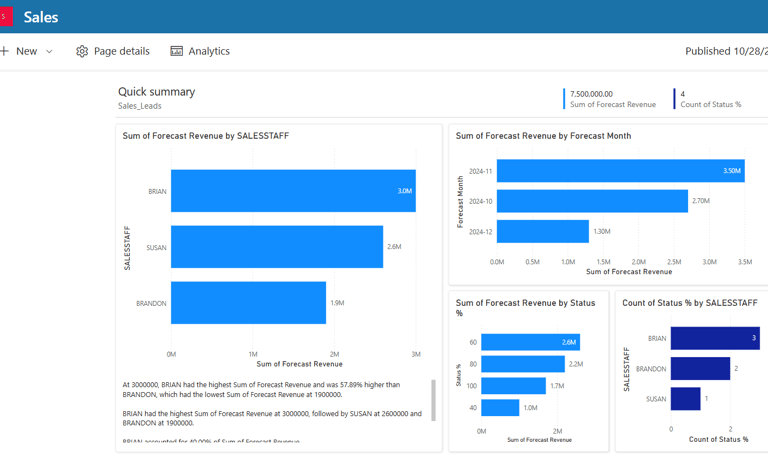Click the Count of Status % card
The height and width of the screenshot is (456, 768).
point(708,99)
